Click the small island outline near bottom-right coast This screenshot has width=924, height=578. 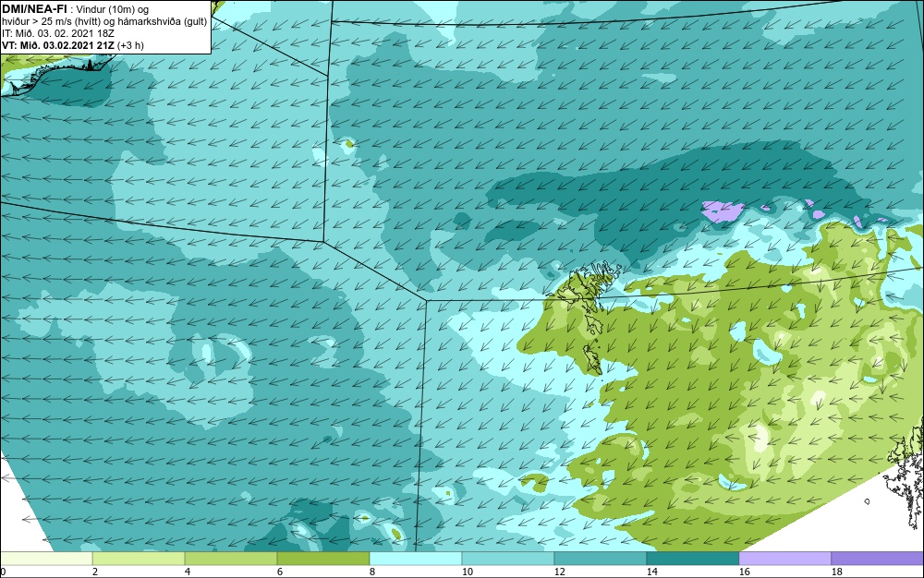[867, 501]
